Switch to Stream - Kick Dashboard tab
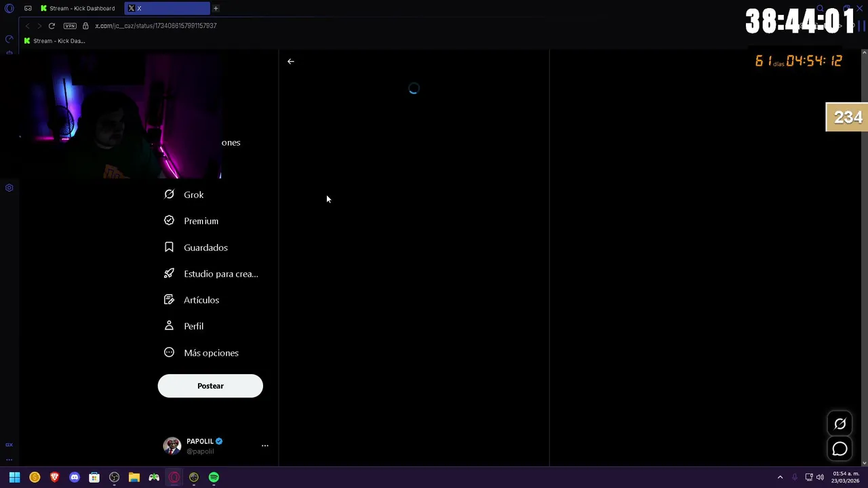This screenshot has height=488, width=868. point(77,8)
